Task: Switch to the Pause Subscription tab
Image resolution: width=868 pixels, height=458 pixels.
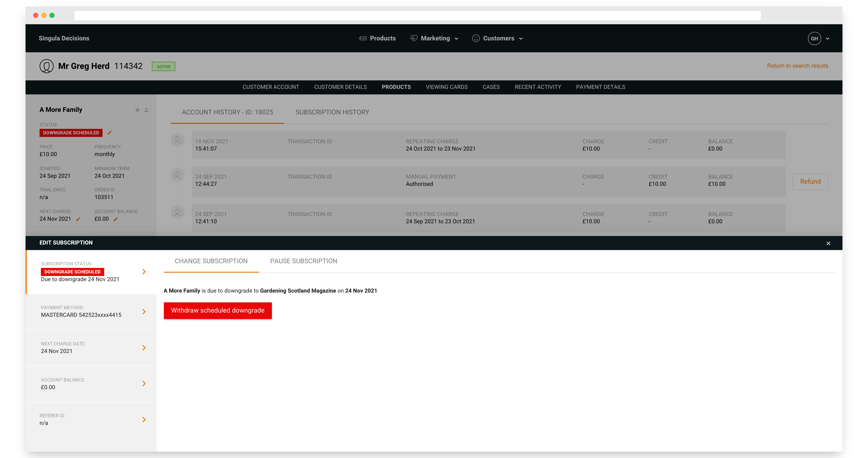Action: click(x=303, y=261)
